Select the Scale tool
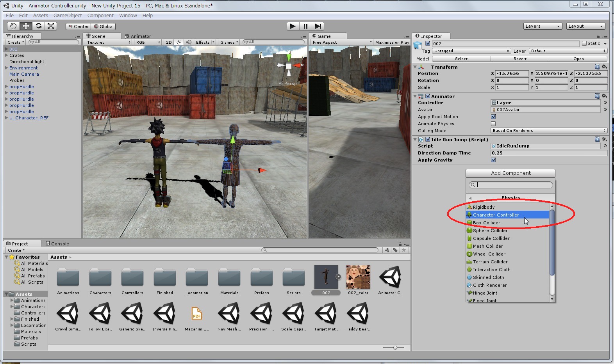This screenshot has height=364, width=614. click(51, 26)
